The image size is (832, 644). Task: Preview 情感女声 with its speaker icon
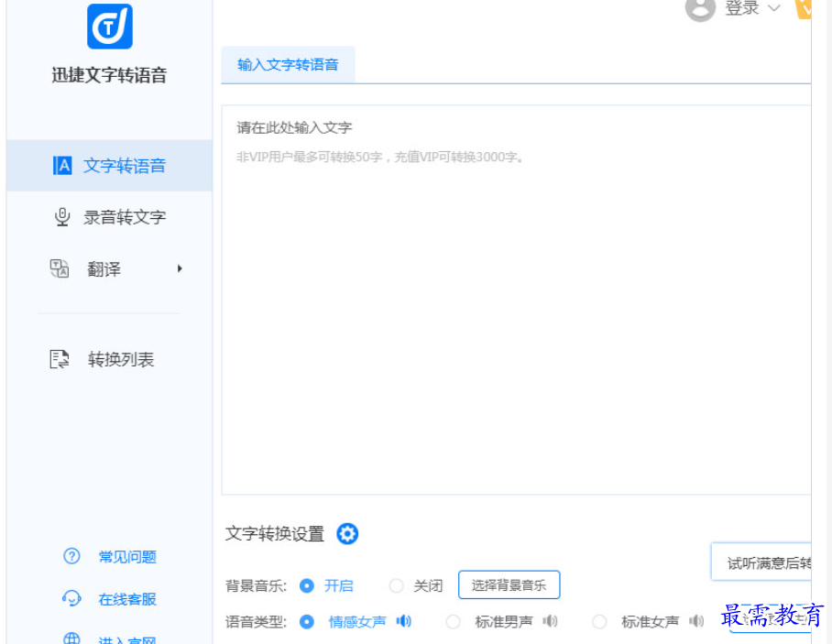click(404, 621)
